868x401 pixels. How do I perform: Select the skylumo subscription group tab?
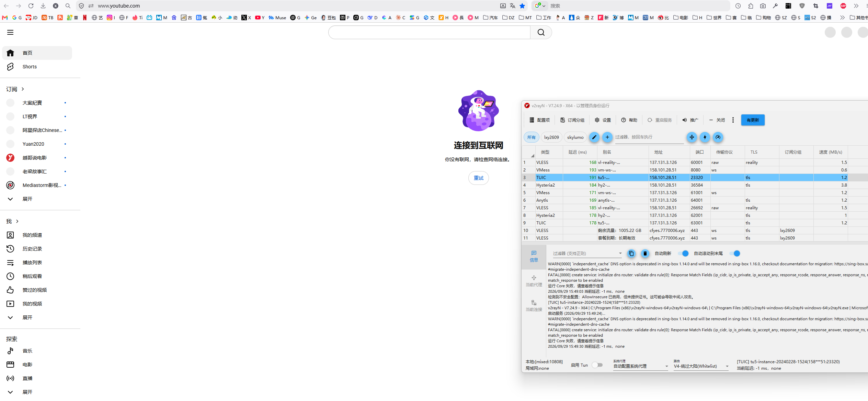pos(575,137)
